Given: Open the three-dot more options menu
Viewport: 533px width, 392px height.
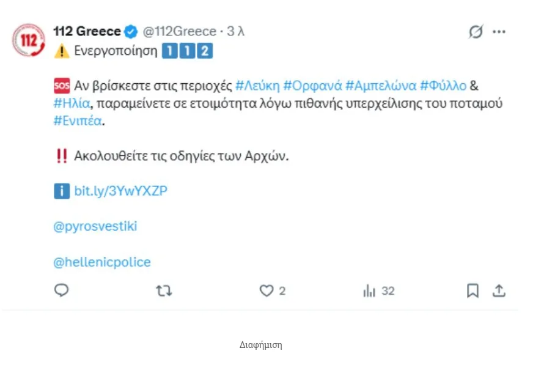Looking at the screenshot, I should click(x=499, y=31).
